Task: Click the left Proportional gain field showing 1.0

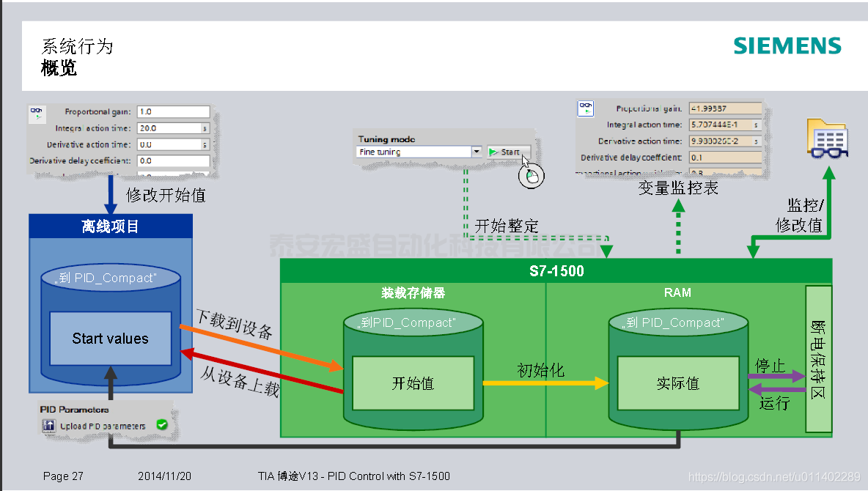Action: pyautogui.click(x=173, y=112)
